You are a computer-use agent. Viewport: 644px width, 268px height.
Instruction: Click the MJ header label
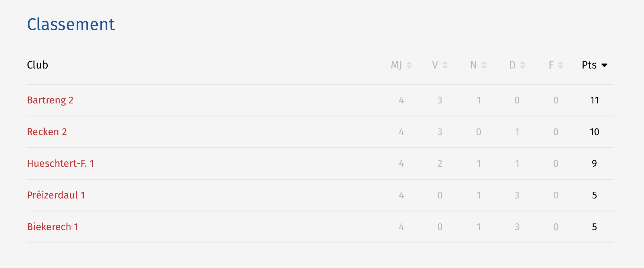coord(396,65)
